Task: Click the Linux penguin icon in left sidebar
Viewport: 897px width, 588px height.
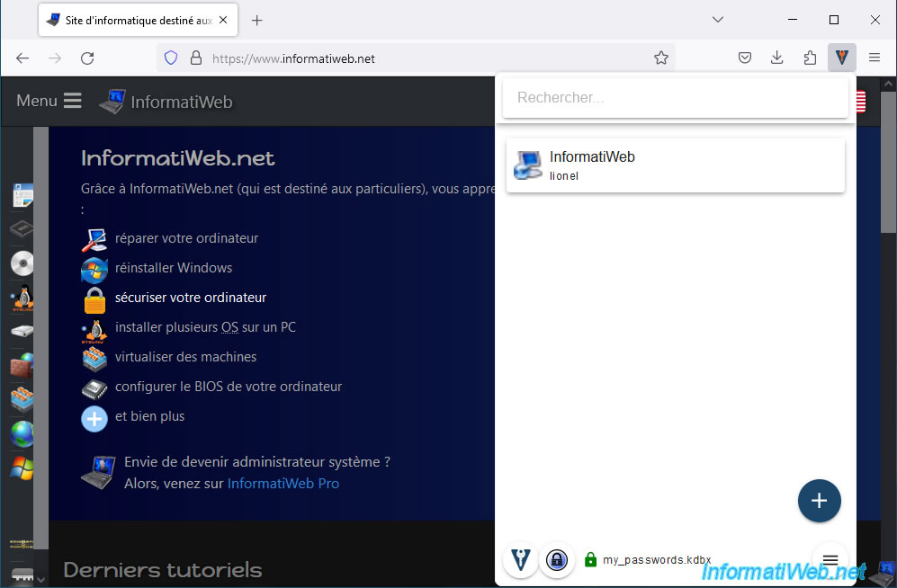Action: tap(22, 298)
